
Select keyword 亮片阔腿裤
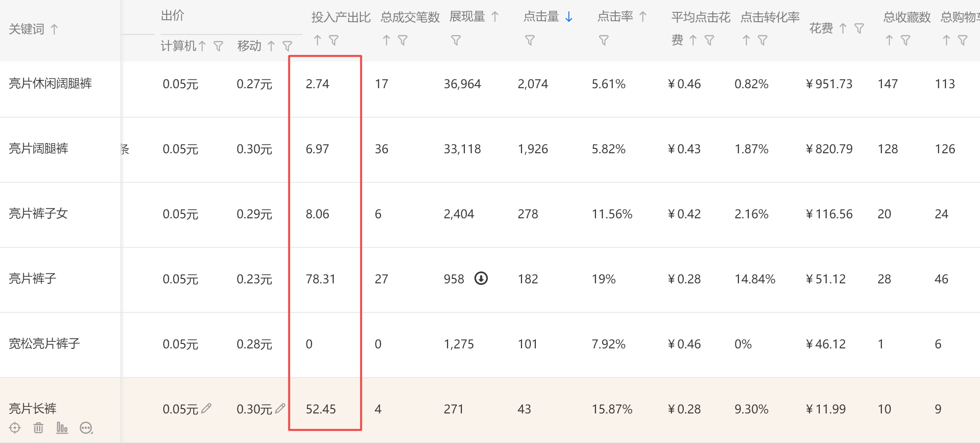coord(38,148)
